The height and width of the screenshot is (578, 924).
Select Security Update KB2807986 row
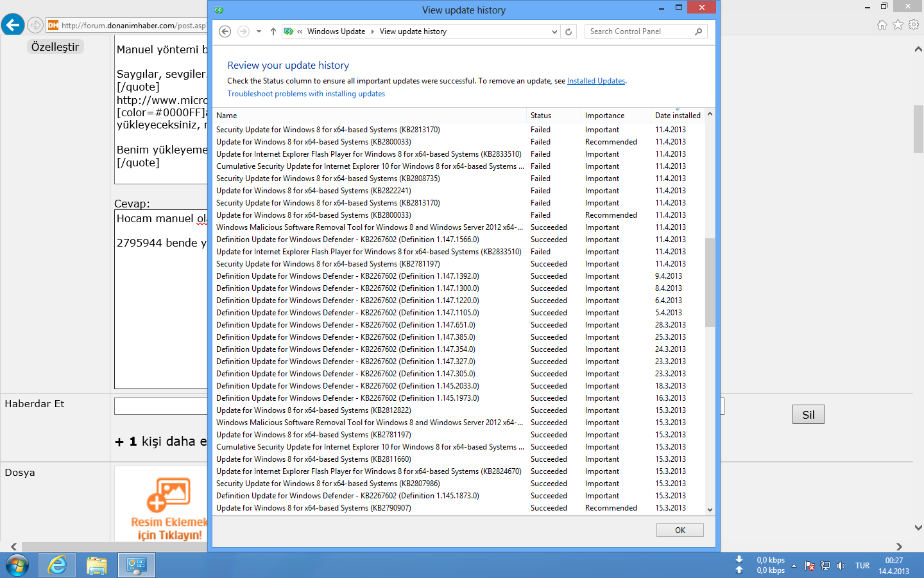(459, 484)
